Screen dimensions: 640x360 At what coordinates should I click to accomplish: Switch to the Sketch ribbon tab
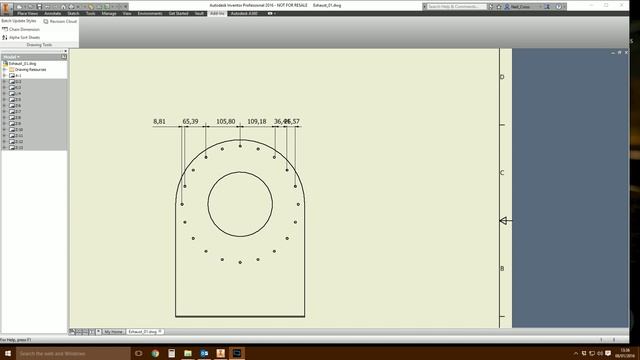click(73, 13)
